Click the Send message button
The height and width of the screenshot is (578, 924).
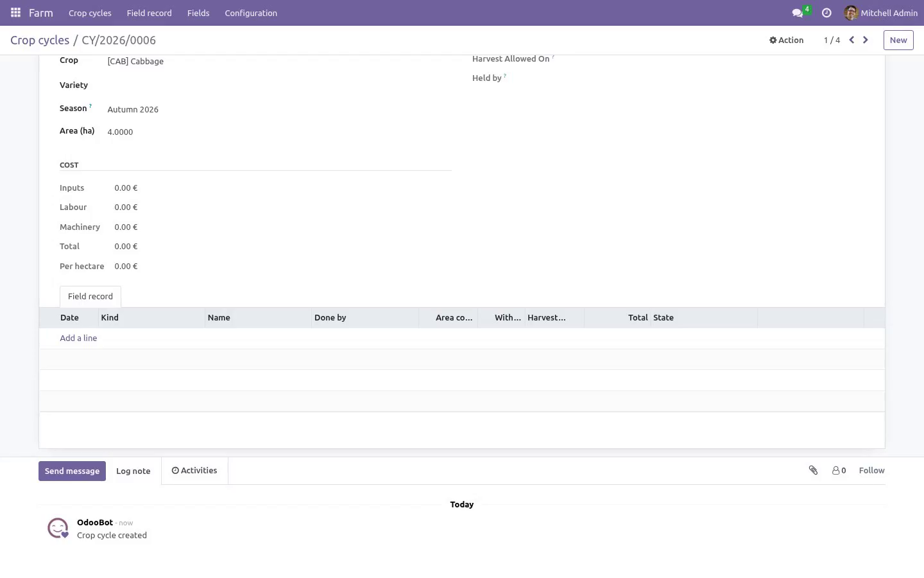[72, 471]
